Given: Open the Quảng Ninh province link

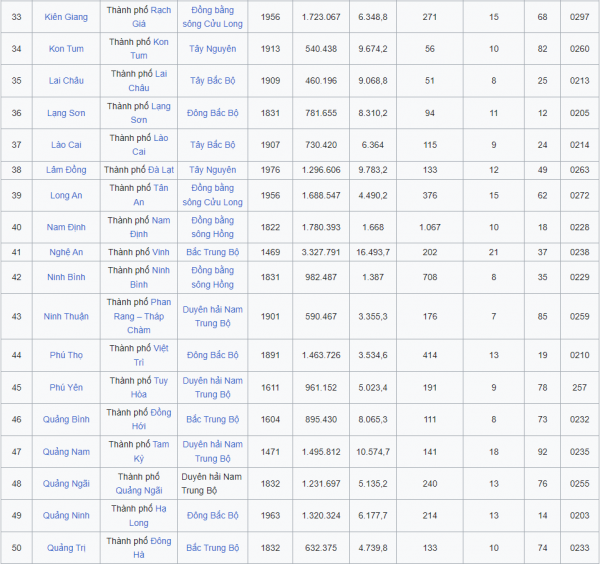Looking at the screenshot, I should [66, 515].
